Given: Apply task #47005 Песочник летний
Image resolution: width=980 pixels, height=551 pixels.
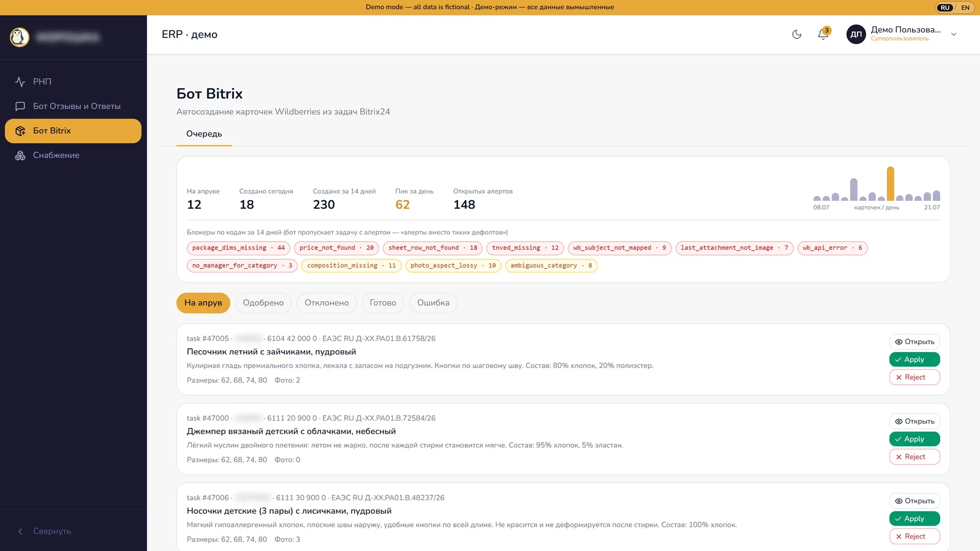Looking at the screenshot, I should tap(914, 359).
